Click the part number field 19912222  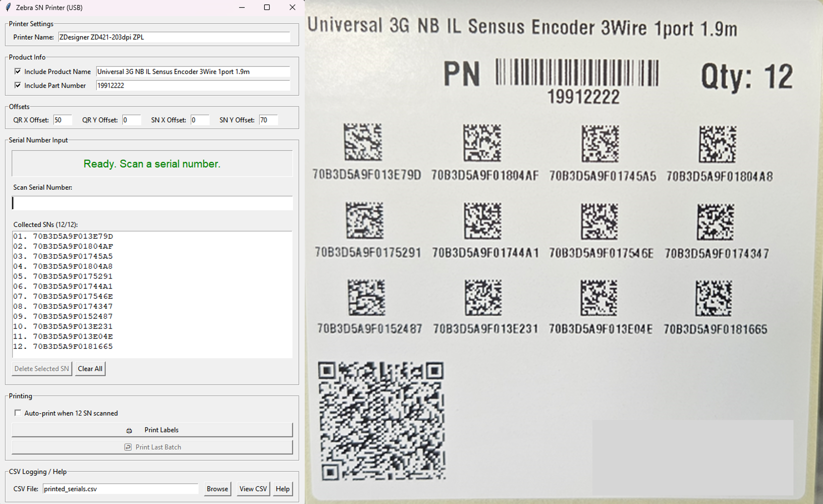(x=193, y=85)
